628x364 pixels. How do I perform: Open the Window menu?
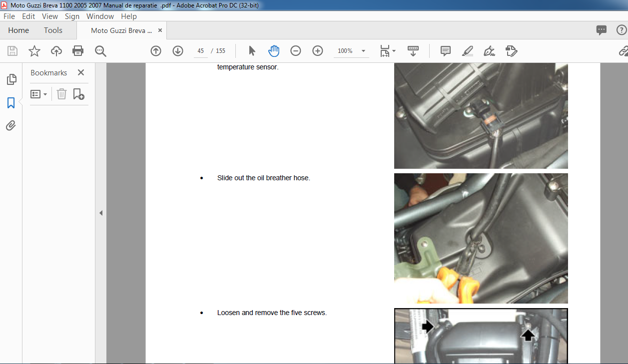pos(100,16)
